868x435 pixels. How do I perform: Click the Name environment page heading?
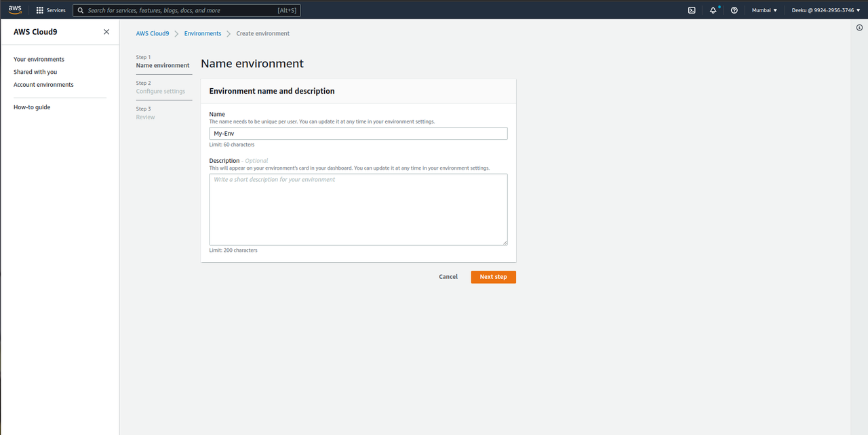coord(252,64)
